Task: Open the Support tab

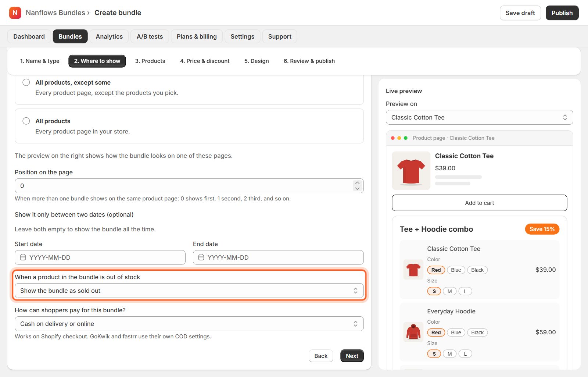Action: 280,36
